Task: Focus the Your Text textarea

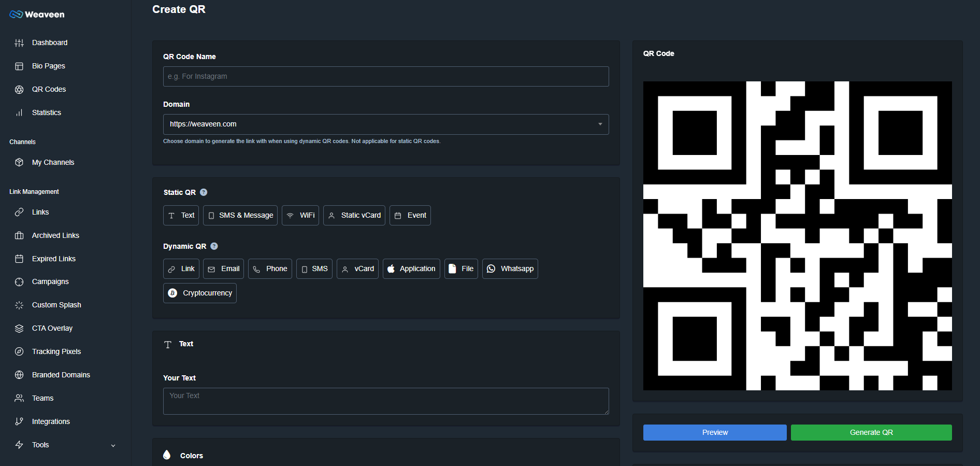Action: pos(386,401)
